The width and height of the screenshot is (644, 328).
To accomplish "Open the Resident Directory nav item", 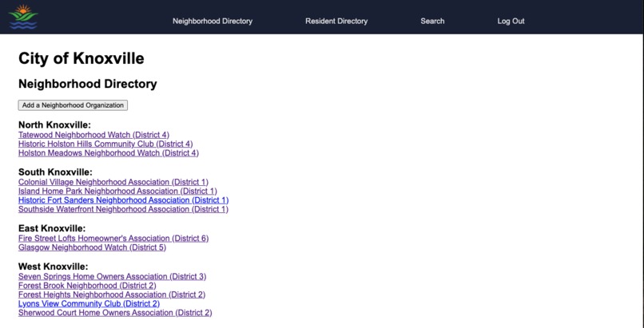I will click(x=336, y=21).
